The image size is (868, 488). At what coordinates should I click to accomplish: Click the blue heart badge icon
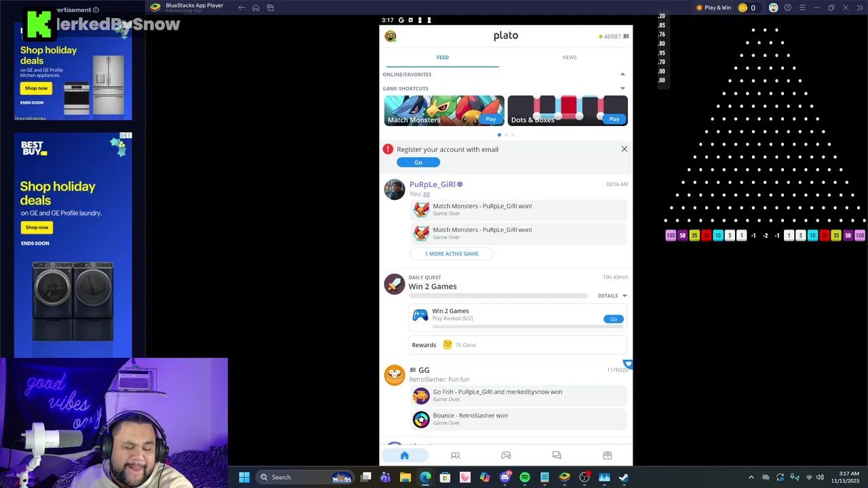point(628,364)
